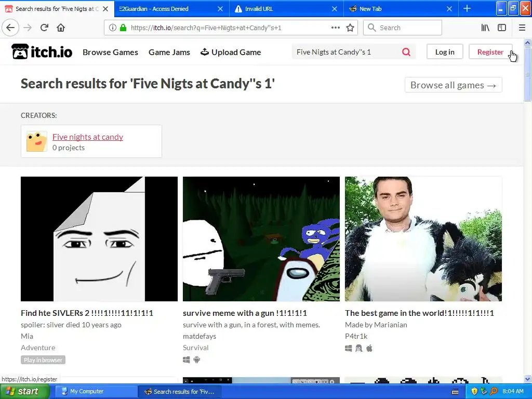
Task: Click the Linux icon under P4tr1k game
Action: point(359,348)
